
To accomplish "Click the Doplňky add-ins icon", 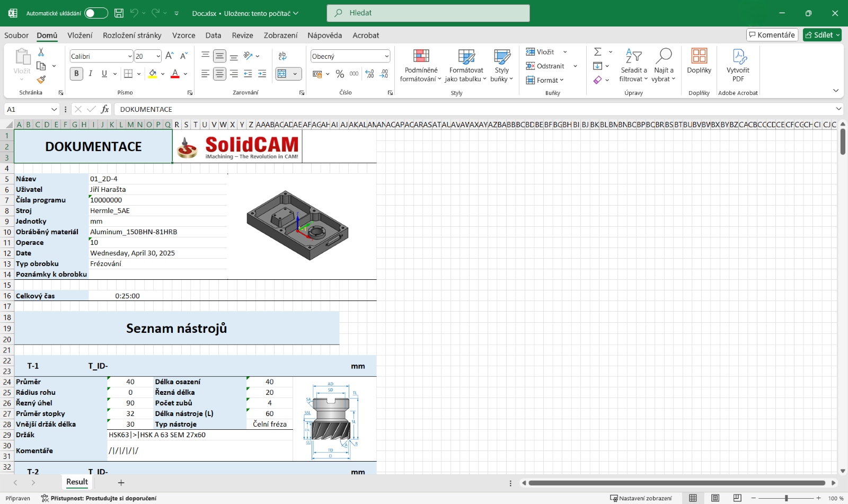I will click(x=699, y=61).
